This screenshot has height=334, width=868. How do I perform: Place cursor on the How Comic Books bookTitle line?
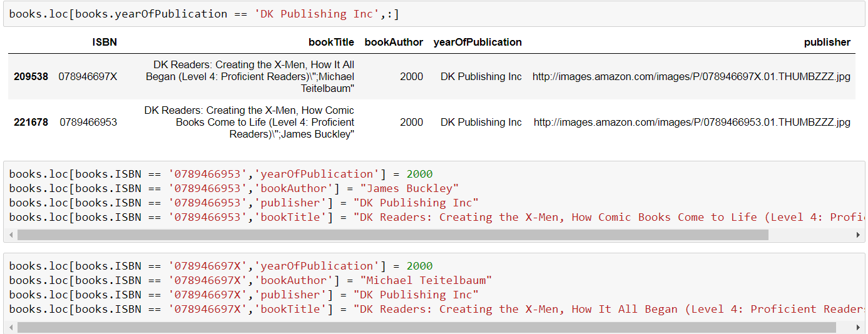coord(437,217)
